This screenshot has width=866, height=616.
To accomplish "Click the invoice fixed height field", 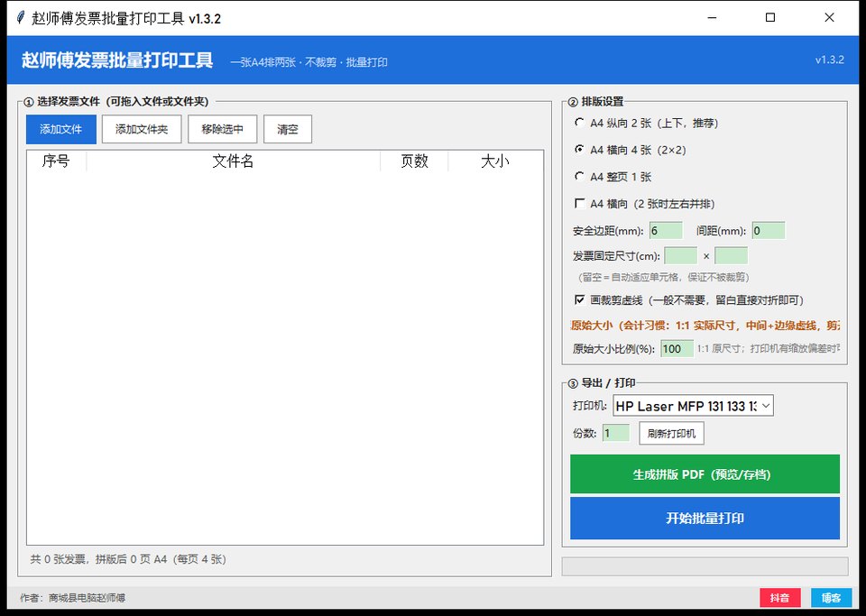I will [x=731, y=255].
